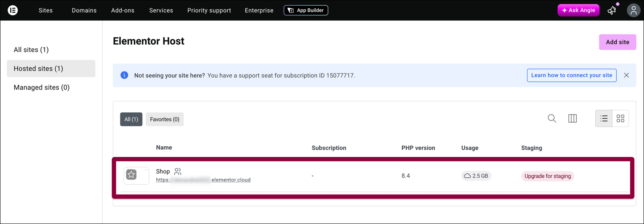Click the Name column header
Viewport: 644px width, 224px height.
click(x=164, y=148)
